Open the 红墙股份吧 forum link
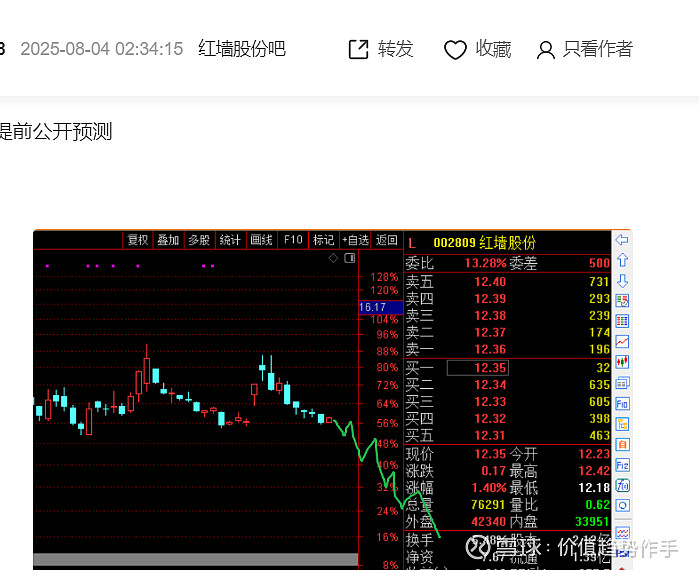 (x=242, y=49)
